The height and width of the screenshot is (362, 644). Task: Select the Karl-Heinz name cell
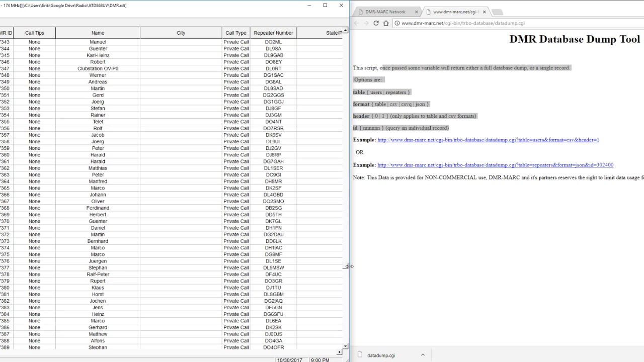click(98, 55)
